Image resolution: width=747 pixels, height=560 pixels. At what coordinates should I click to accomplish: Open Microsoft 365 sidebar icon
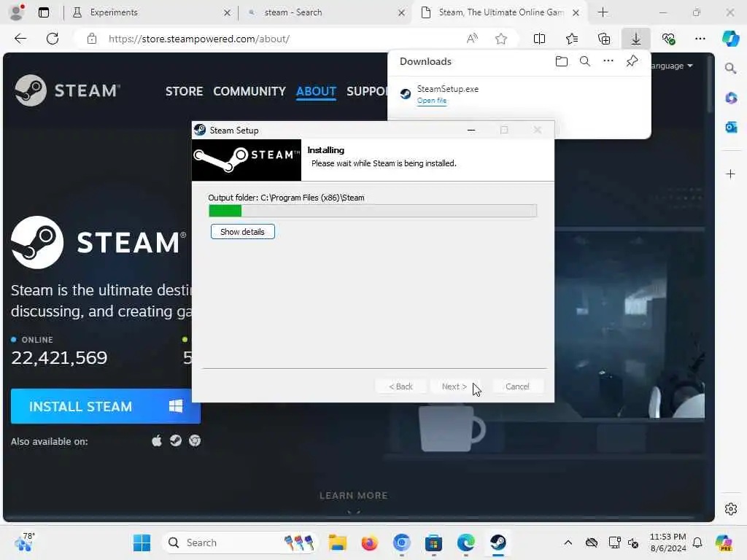pos(731,98)
